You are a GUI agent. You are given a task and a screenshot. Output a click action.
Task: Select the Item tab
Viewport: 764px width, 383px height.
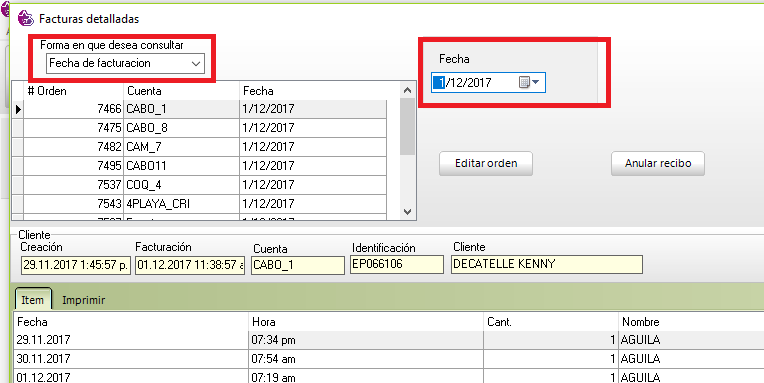pyautogui.click(x=33, y=299)
